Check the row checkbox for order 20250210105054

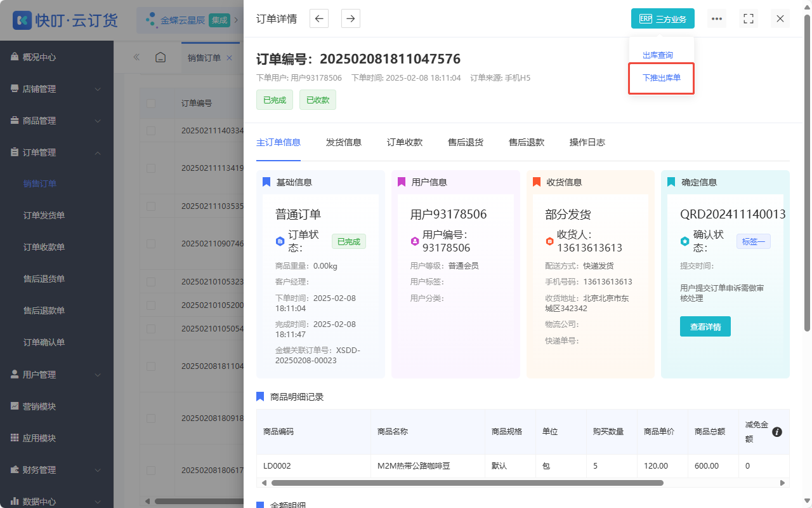point(151,328)
